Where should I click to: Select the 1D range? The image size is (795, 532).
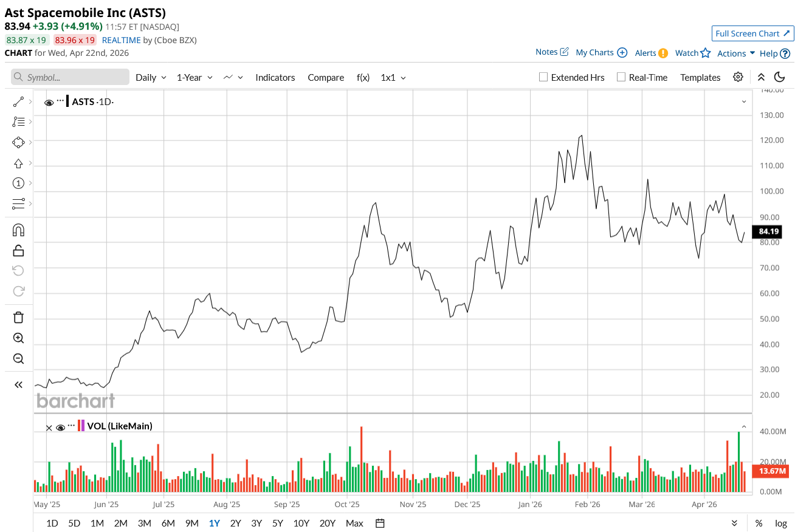pyautogui.click(x=52, y=523)
